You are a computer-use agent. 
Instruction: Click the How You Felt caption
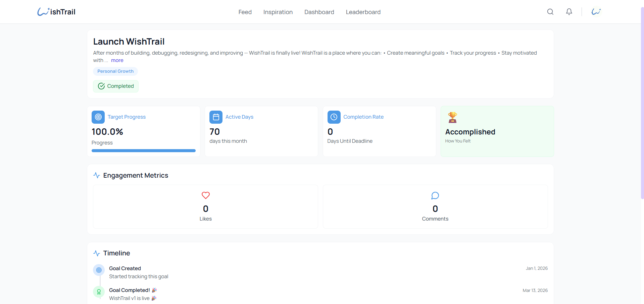tap(458, 141)
